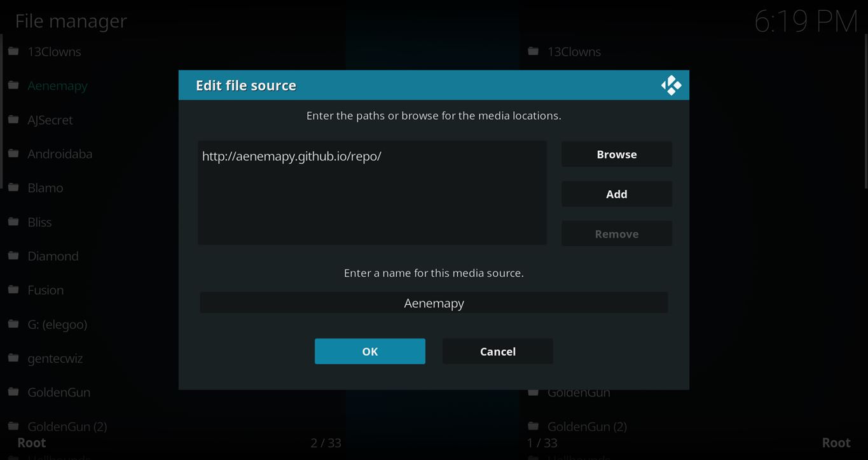This screenshot has width=868, height=460.
Task: Edit the media source name field
Action: 434,303
